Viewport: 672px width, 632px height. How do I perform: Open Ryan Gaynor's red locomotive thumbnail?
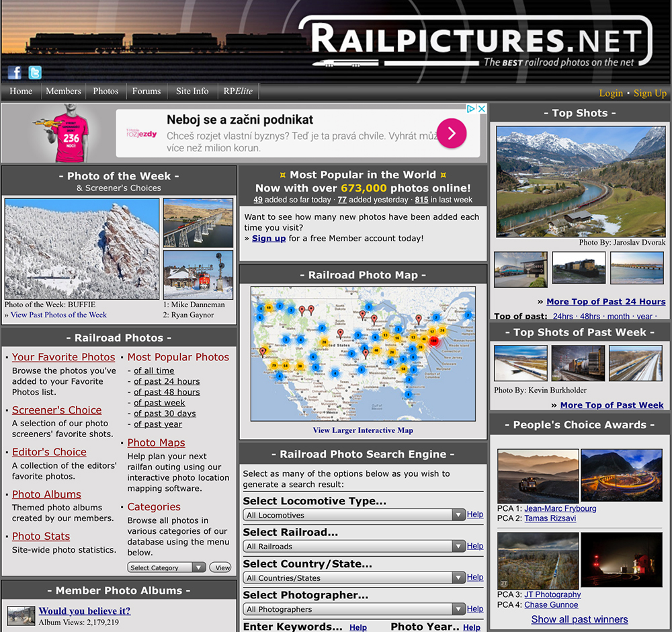(x=198, y=275)
